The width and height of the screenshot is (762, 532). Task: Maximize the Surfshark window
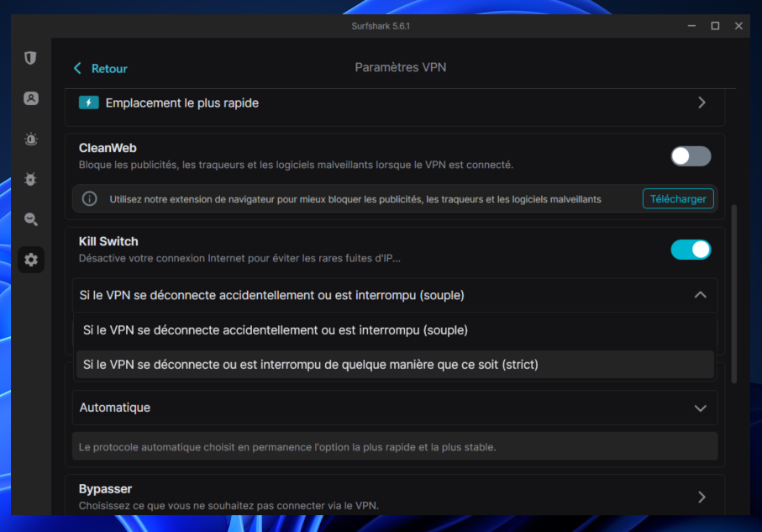coord(715,26)
